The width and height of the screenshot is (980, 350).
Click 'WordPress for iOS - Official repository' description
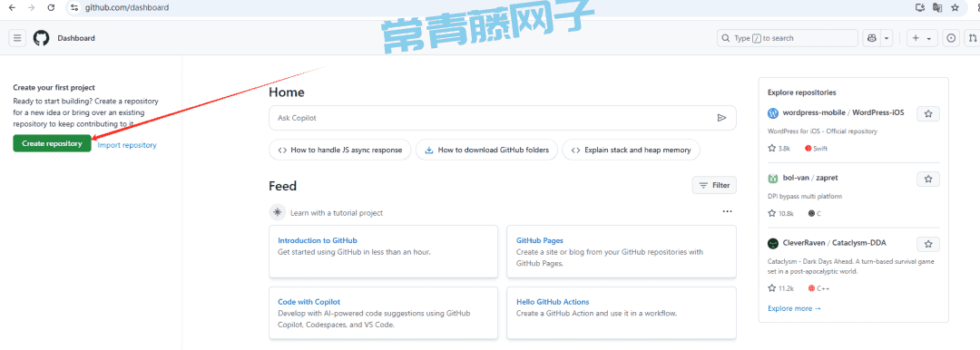pos(822,131)
